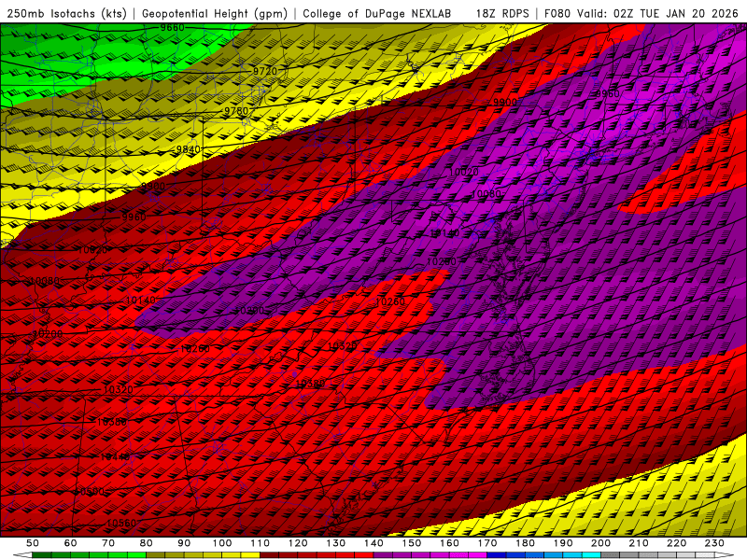Click the 90 value on the color scale

[184, 543]
